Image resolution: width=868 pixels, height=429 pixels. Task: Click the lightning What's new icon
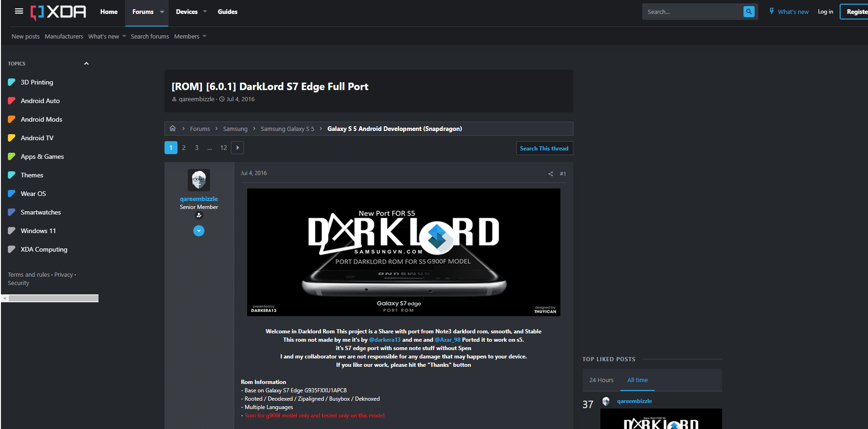pyautogui.click(x=772, y=11)
